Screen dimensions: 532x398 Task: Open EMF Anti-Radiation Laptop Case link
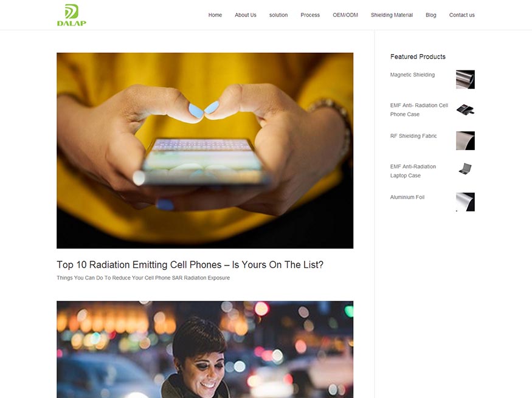tap(413, 171)
